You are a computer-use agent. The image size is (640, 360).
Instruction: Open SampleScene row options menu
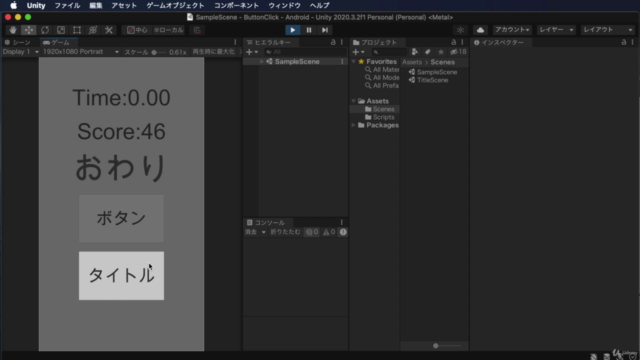(342, 62)
